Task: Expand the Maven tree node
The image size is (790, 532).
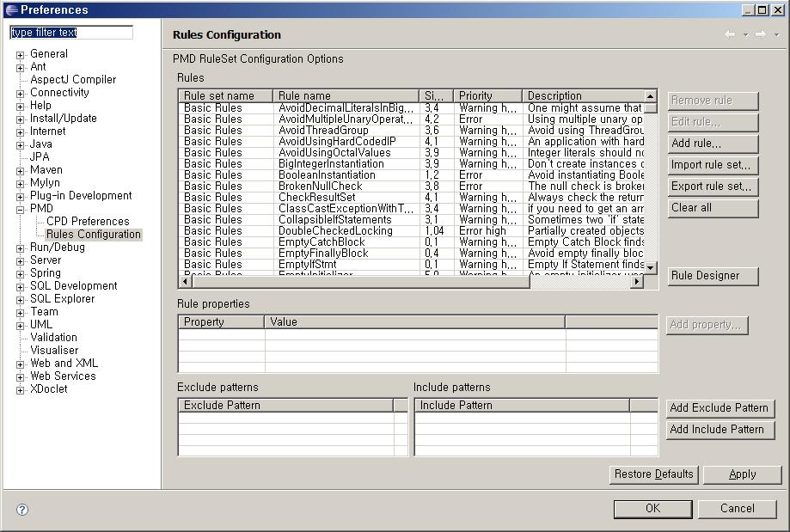Action: [20, 171]
